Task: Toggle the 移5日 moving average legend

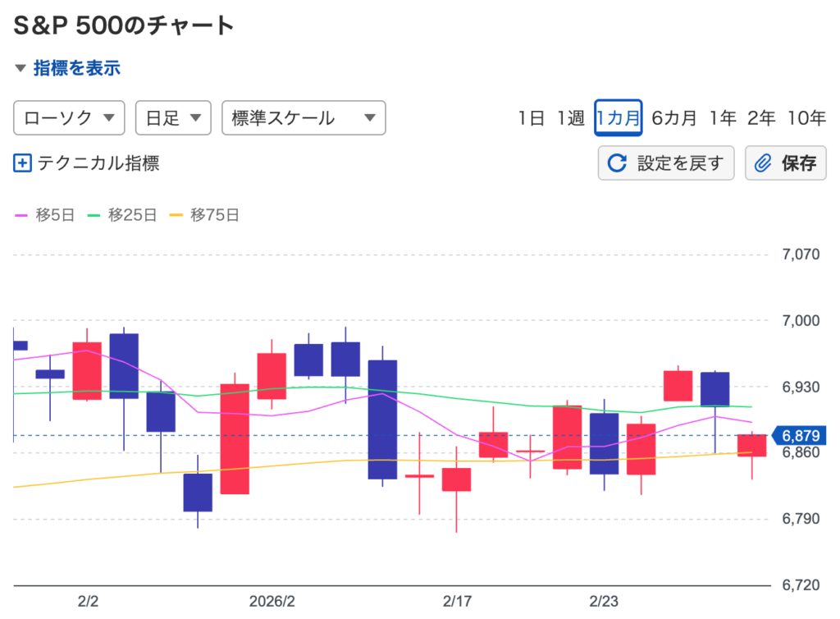Action: tap(46, 215)
